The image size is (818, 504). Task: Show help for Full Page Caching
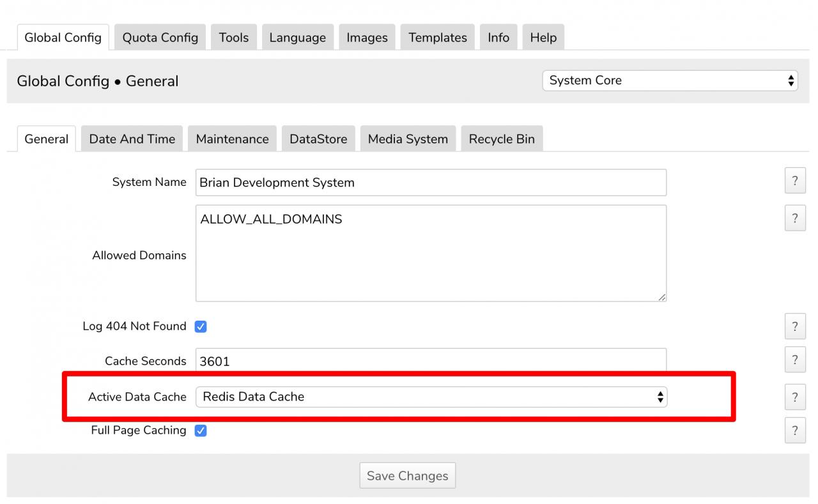pyautogui.click(x=794, y=431)
